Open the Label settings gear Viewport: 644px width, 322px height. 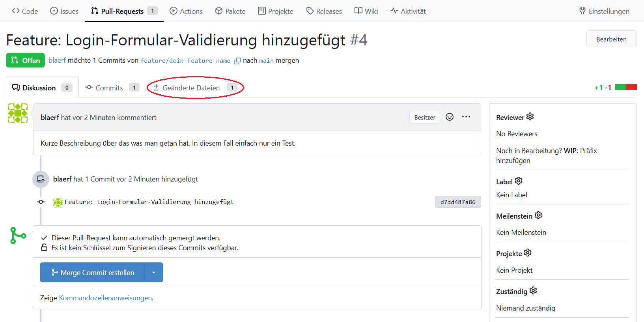519,181
